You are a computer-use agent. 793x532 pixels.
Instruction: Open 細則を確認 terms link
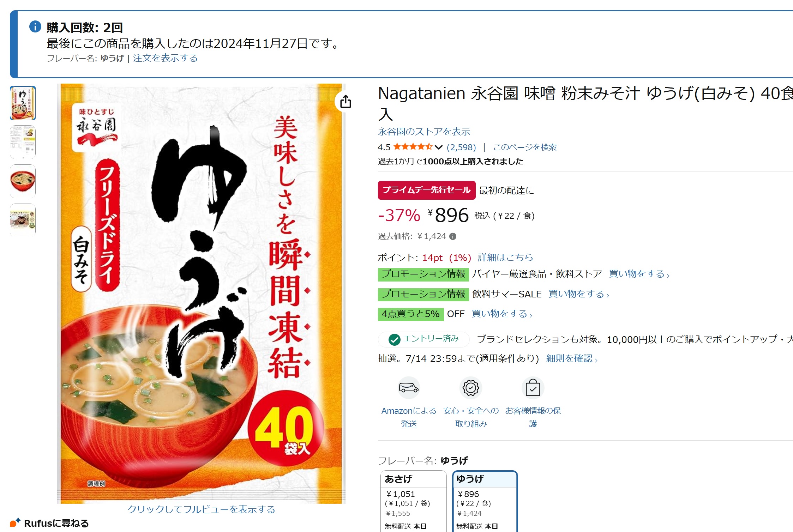(x=572, y=358)
